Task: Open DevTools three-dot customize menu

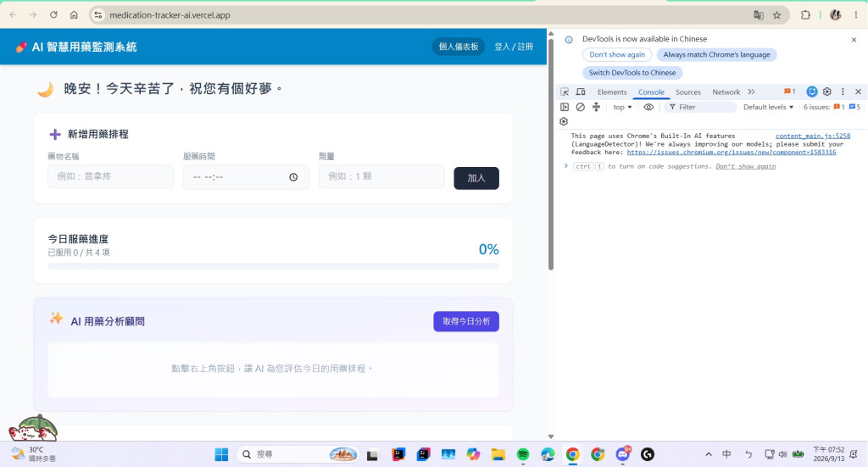Action: click(843, 92)
